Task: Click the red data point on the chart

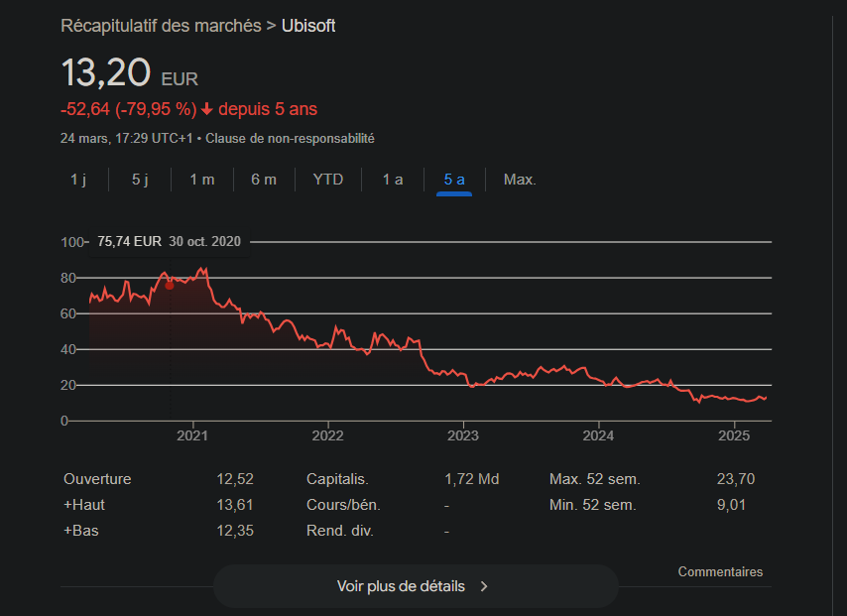Action: [170, 286]
